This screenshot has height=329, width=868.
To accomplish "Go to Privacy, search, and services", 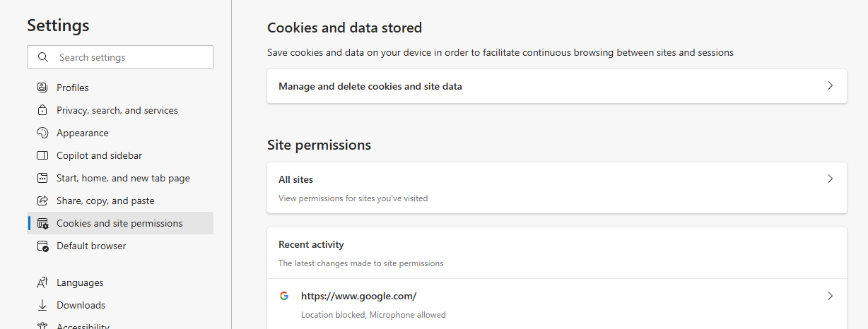I will [x=117, y=110].
